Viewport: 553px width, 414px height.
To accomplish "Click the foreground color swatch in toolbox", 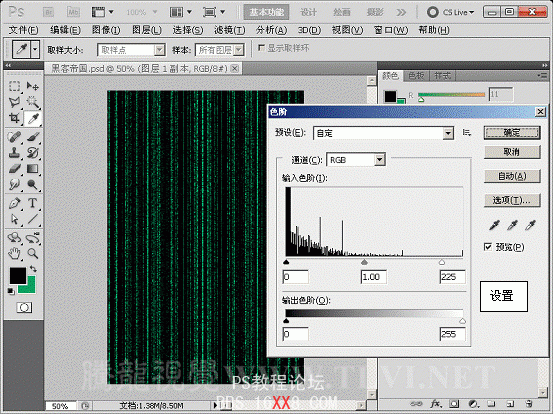I will (x=17, y=275).
